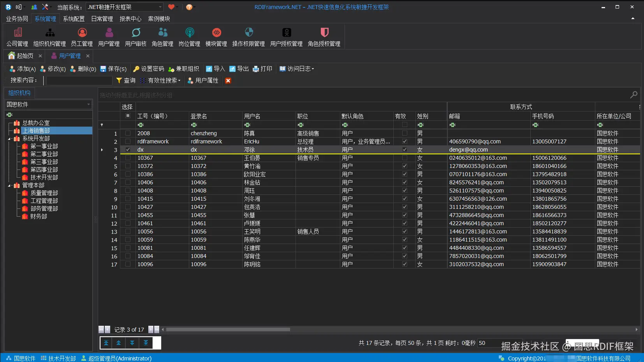Click the 保存(S) toolbar icon
Image resolution: width=644 pixels, height=362 pixels.
tap(113, 69)
